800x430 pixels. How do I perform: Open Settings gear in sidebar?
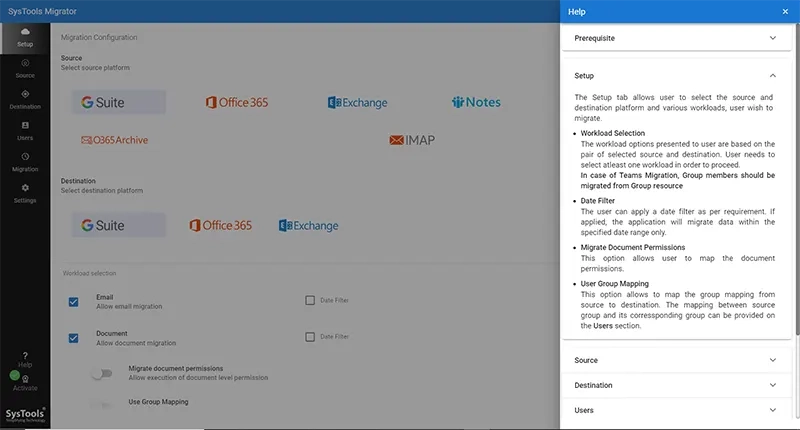tap(25, 192)
